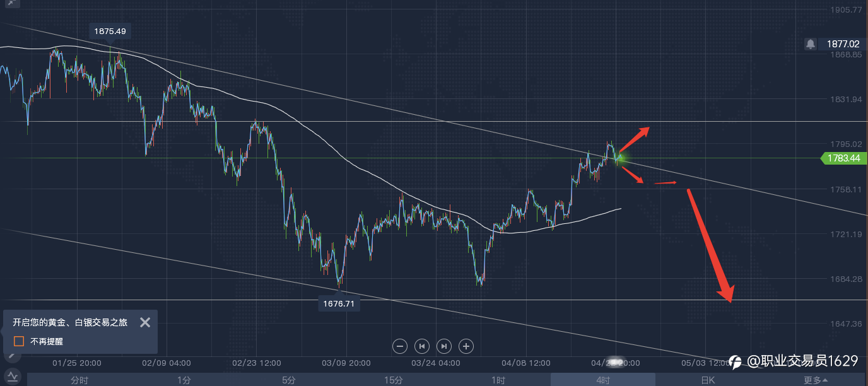Select the drawing pencil tool icon
This screenshot has width=868, height=386.
11,355
